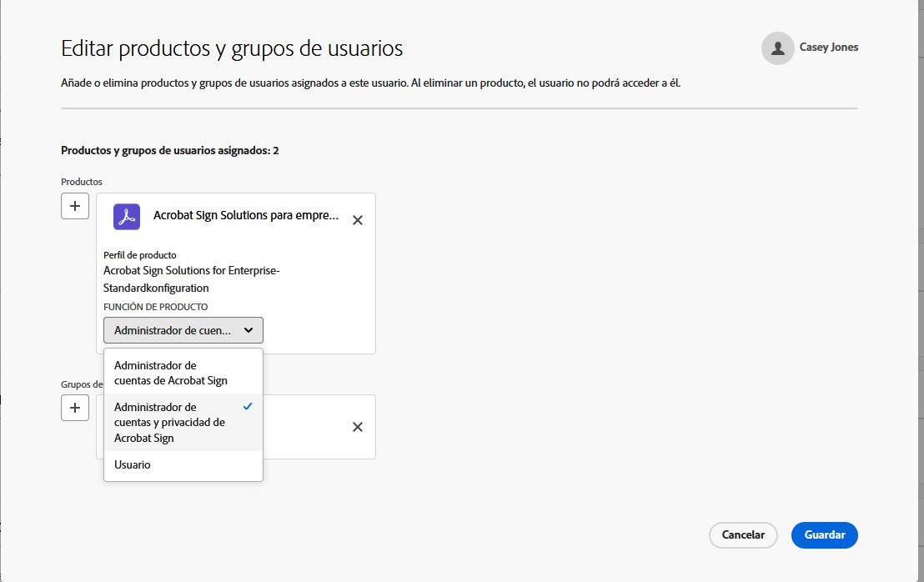Keep Administrador de cuentas y privacidad selected
Screen dimensions: 924x582
coord(172,422)
